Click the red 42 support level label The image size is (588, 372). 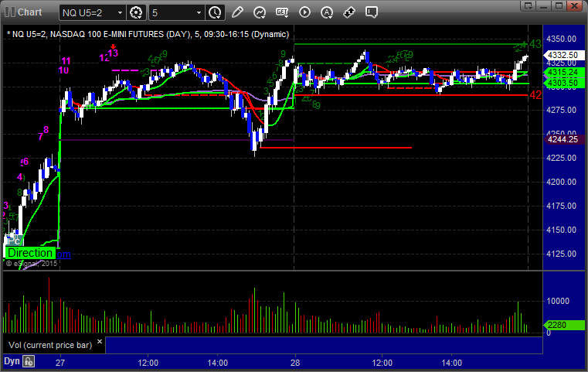pyautogui.click(x=535, y=95)
